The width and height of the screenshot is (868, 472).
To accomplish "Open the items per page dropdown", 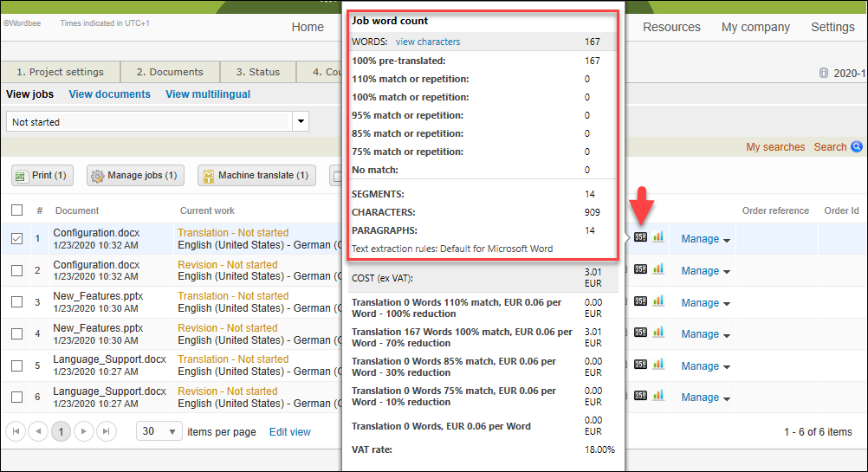I will pos(160,431).
